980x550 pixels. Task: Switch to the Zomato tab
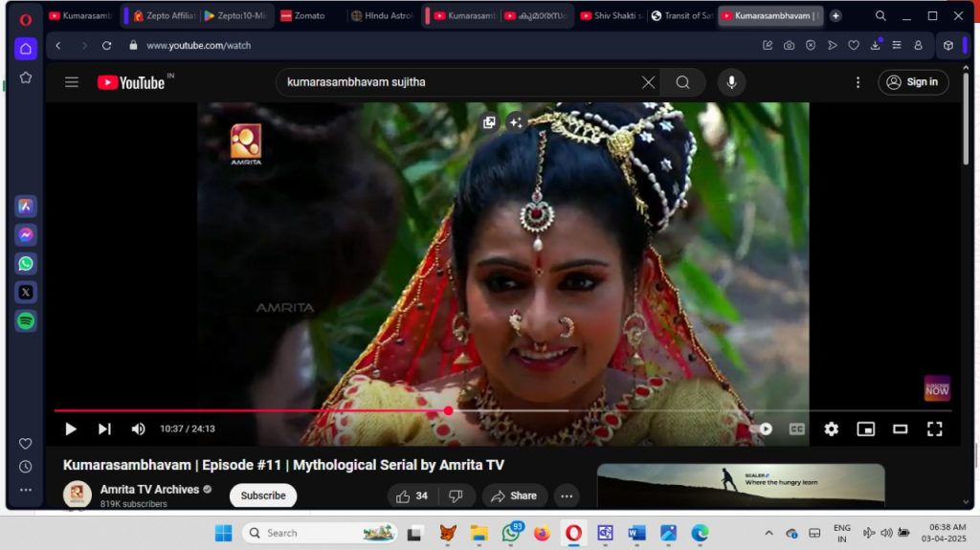click(307, 15)
